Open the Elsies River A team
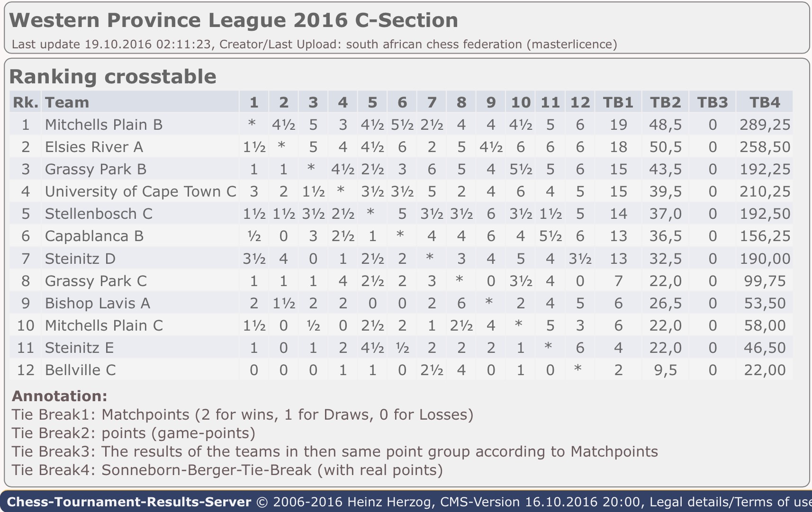The height and width of the screenshot is (512, 812). point(94,147)
